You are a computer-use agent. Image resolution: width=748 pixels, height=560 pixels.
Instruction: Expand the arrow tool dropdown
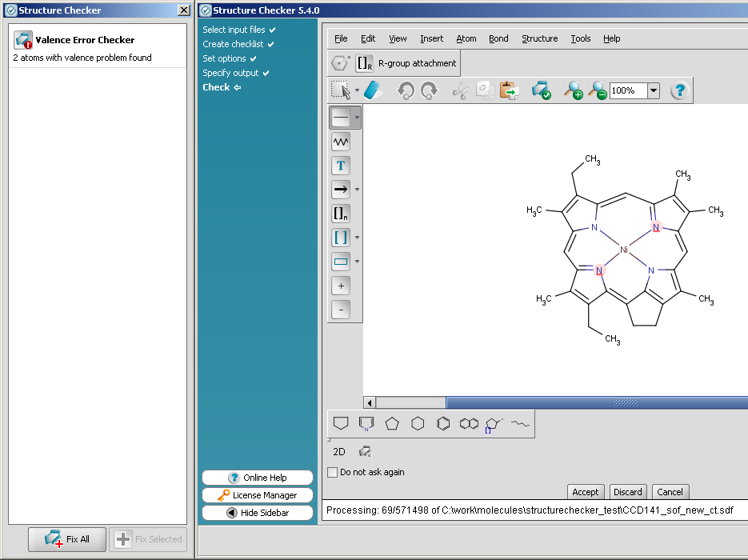point(357,190)
